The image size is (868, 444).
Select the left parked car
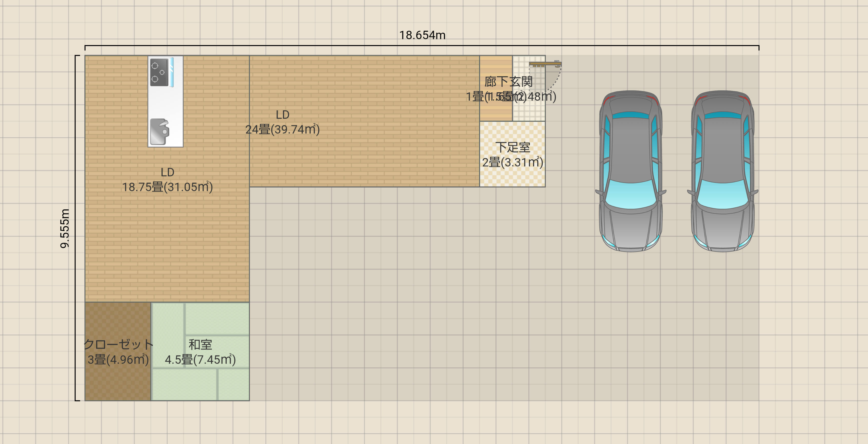631,171
